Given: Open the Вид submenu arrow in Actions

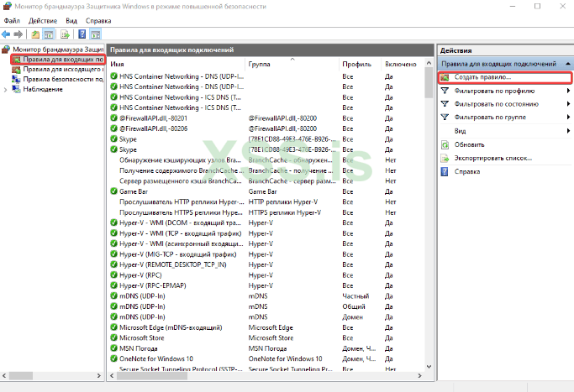Looking at the screenshot, I should coord(568,131).
